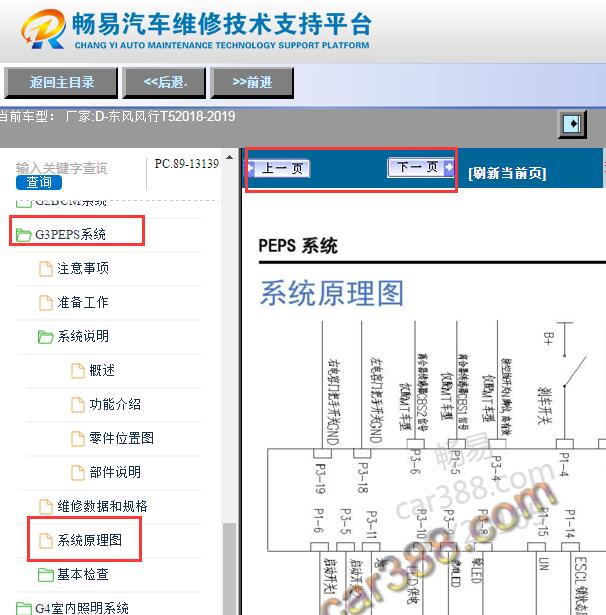Click the blue 系统原理图 title in the document

click(x=332, y=293)
